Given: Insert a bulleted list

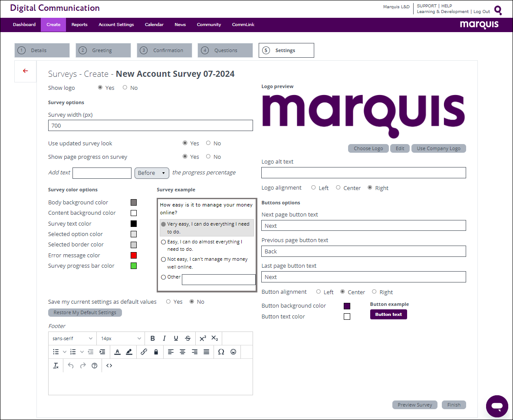Looking at the screenshot, I should click(56, 351).
